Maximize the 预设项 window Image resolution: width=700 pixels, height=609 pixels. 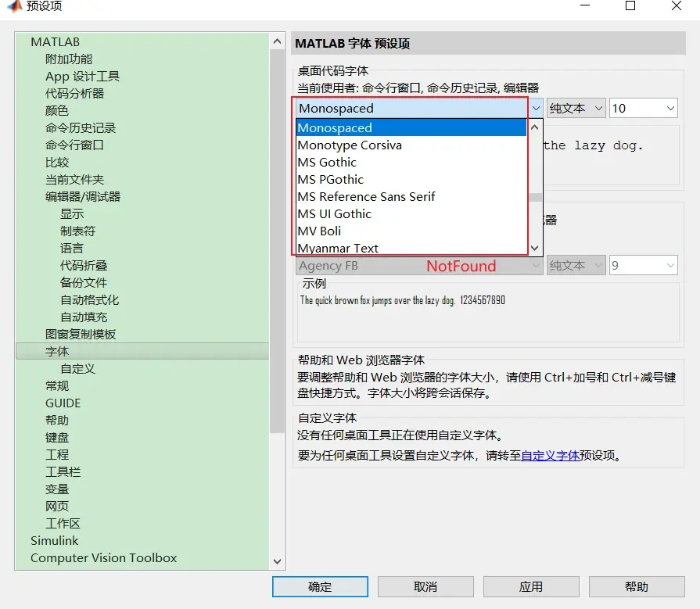[x=630, y=5]
